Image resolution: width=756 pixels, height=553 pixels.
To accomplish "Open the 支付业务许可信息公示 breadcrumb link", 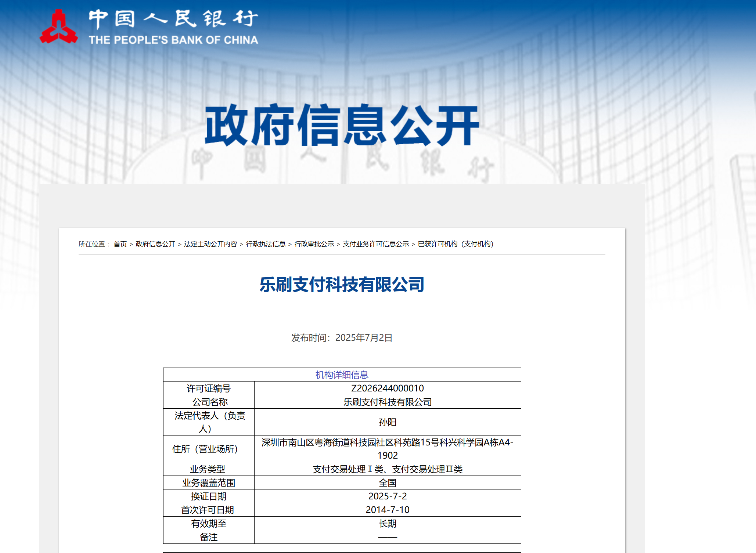I will click(x=376, y=244).
